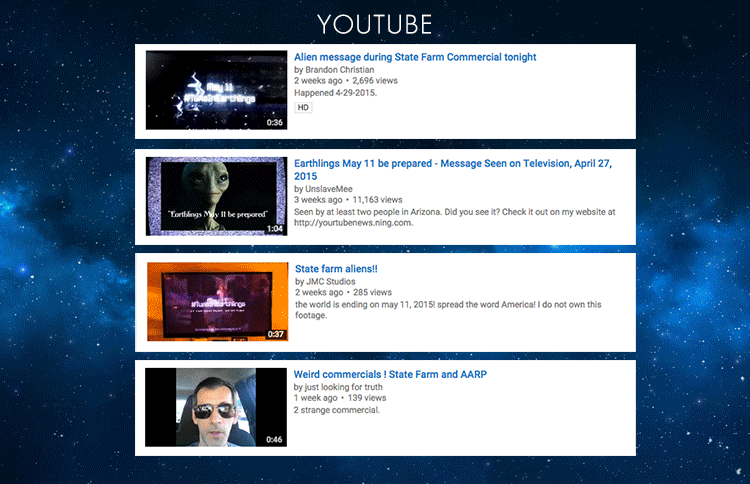Play the orange TV thumbnail with 0:37 duration
This screenshot has width=750, height=484.
point(218,302)
